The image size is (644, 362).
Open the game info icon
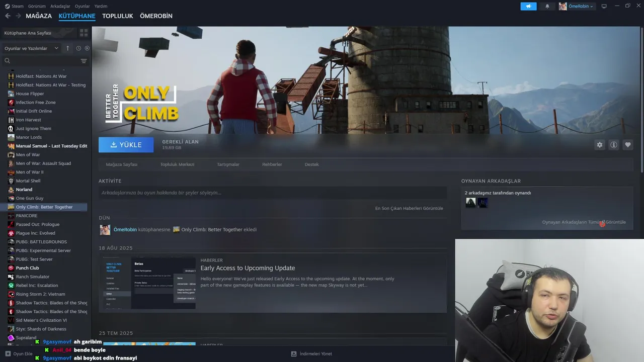[x=614, y=145]
